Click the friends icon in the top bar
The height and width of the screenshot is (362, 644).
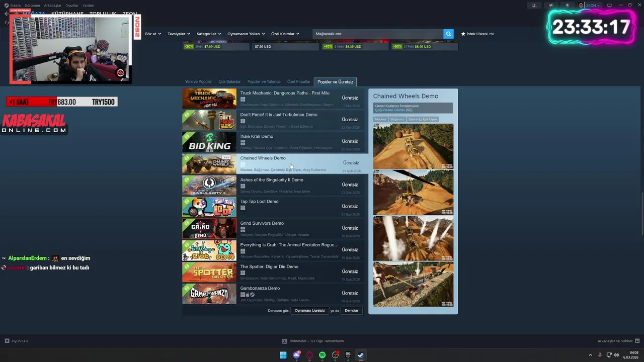534,6
